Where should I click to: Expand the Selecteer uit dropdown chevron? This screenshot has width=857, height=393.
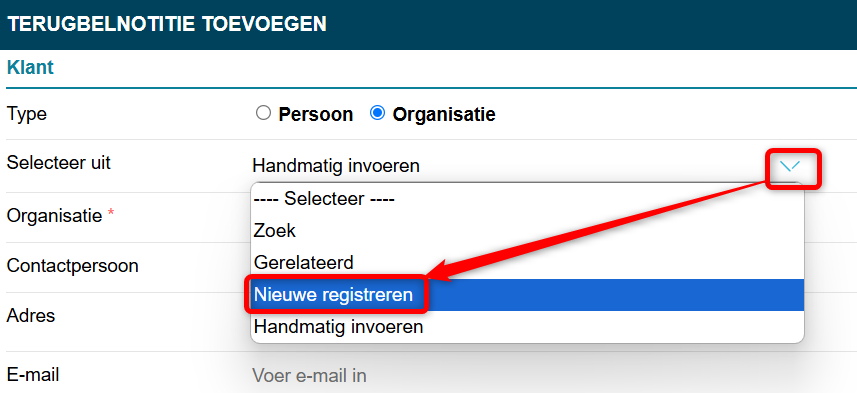click(790, 166)
